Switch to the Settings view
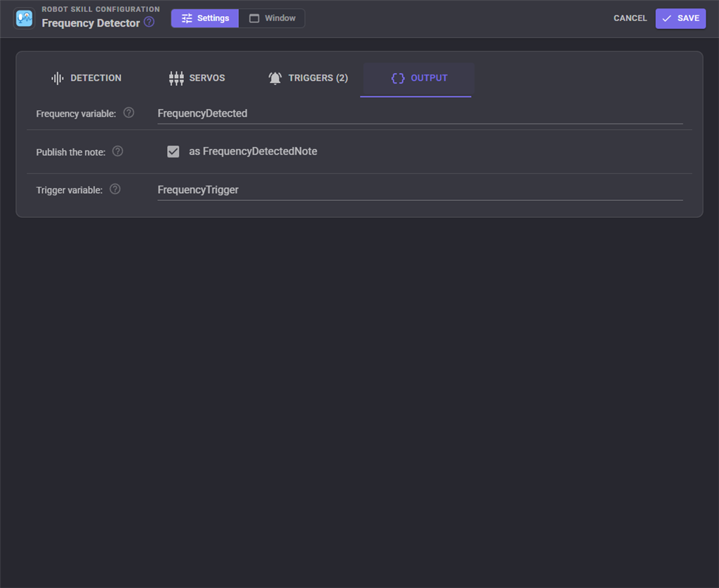This screenshot has width=719, height=588. [205, 18]
